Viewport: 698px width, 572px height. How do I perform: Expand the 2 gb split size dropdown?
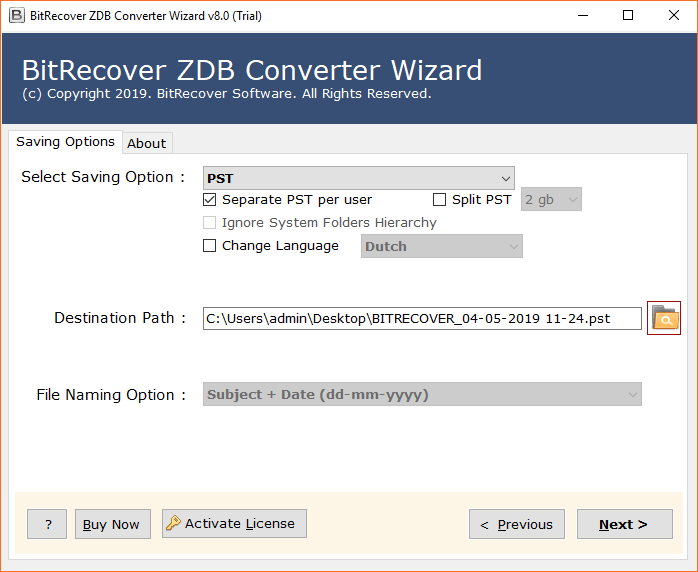551,199
